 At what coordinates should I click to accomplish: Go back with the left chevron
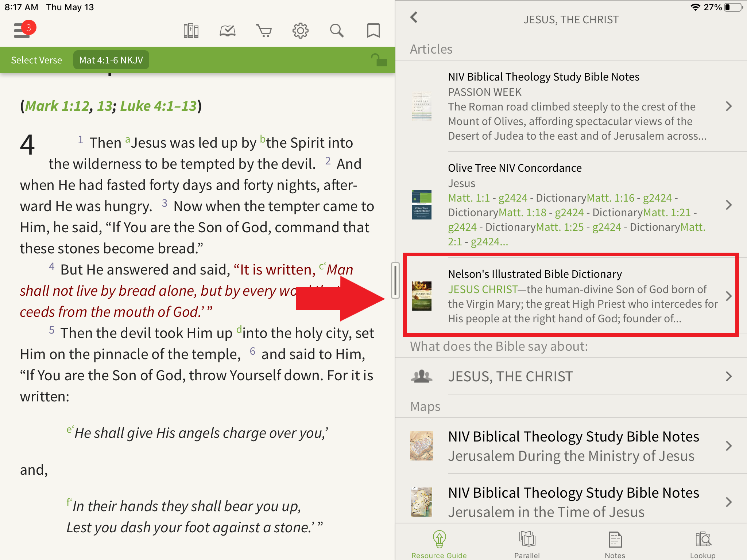click(414, 17)
